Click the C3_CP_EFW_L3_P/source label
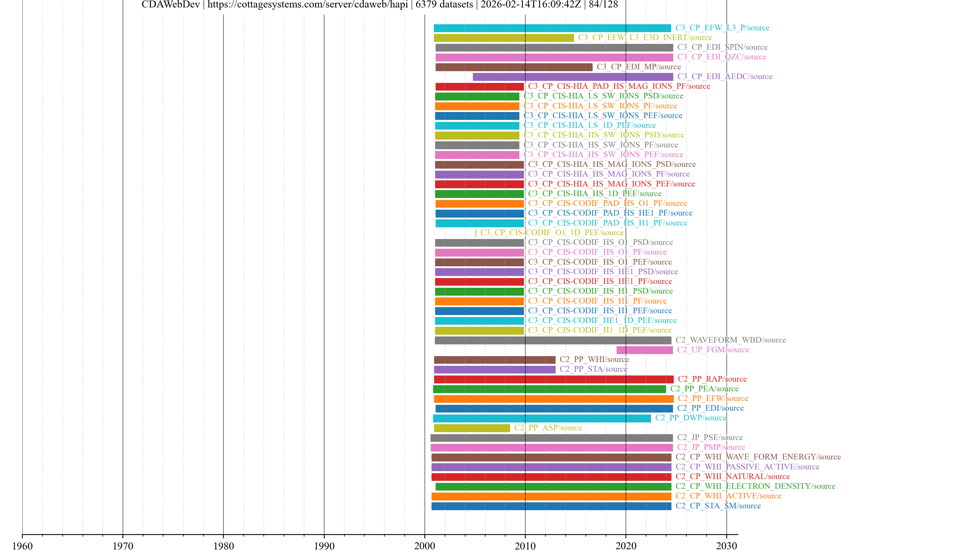Screen dimensions: 980x551 (722, 28)
